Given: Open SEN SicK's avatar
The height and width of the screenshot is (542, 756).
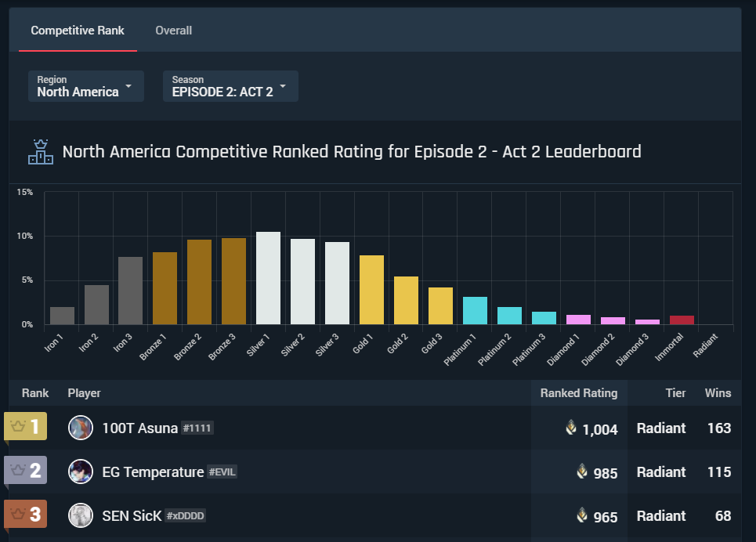Looking at the screenshot, I should coord(81,515).
